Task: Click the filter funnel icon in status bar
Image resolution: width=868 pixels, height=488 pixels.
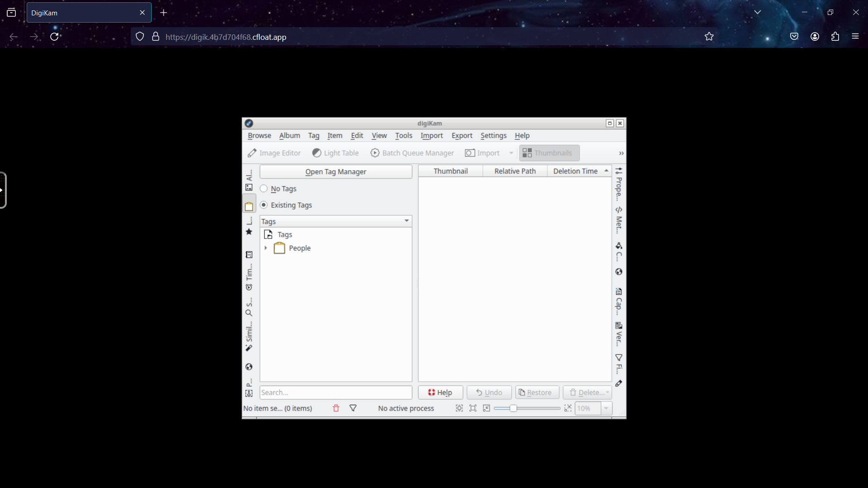Action: click(353, 408)
